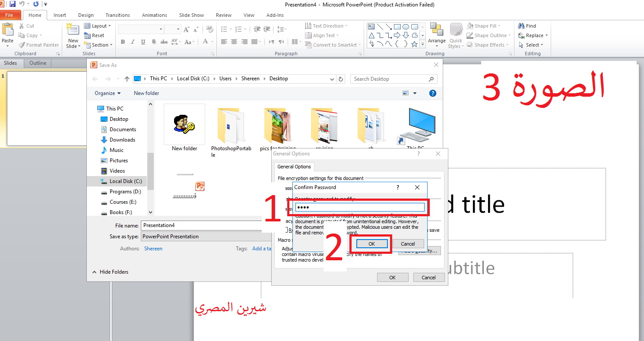Switch to the Slide Show ribbon tab

coord(191,15)
